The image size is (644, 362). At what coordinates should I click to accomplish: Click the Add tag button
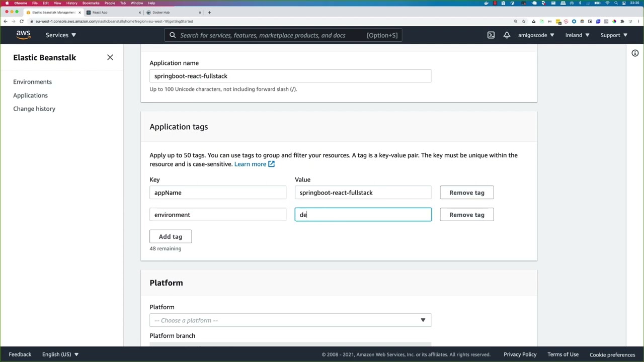[x=171, y=236]
